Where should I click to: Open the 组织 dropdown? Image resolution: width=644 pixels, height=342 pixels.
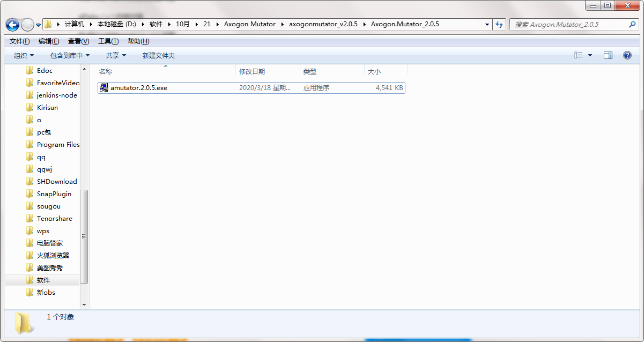tap(24, 55)
